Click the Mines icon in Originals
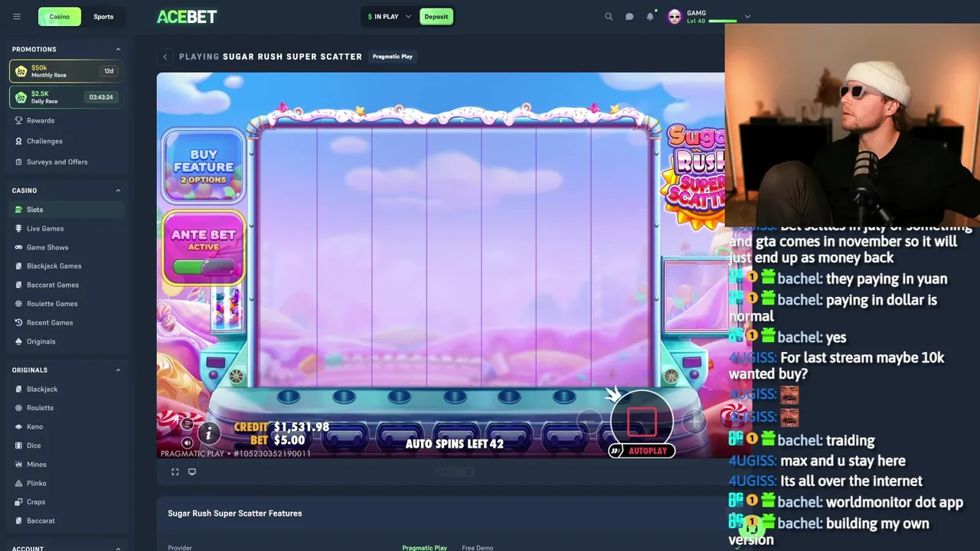This screenshot has height=551, width=980. point(19,465)
